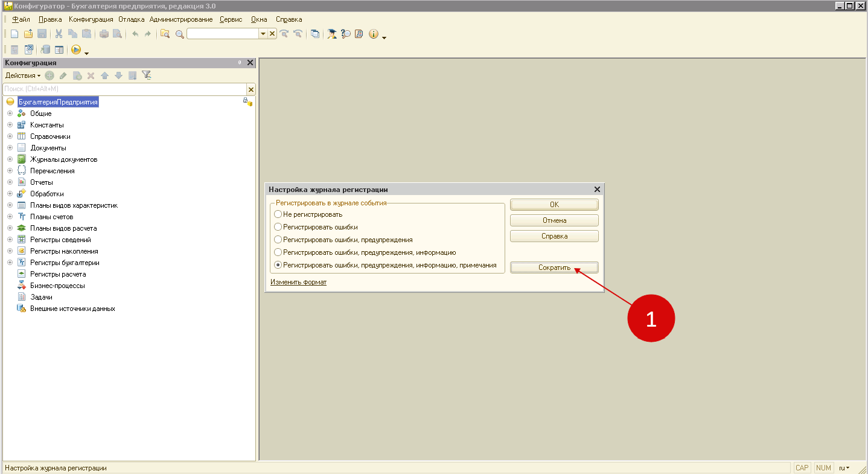Click the windows list toolbar icon
The height and width of the screenshot is (474, 868).
click(x=315, y=34)
